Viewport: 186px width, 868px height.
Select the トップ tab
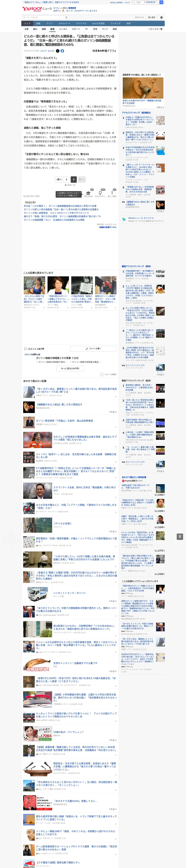coord(27,24)
